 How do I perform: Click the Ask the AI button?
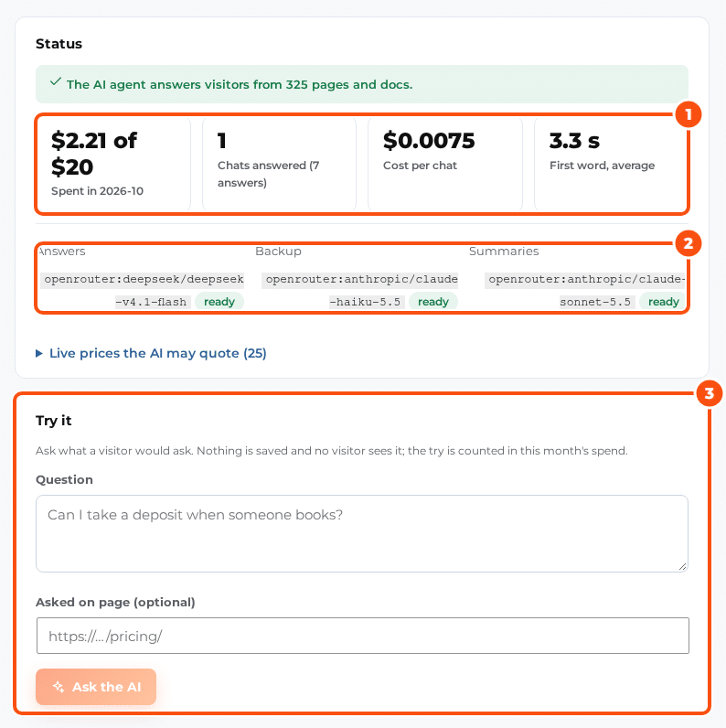[x=96, y=687]
